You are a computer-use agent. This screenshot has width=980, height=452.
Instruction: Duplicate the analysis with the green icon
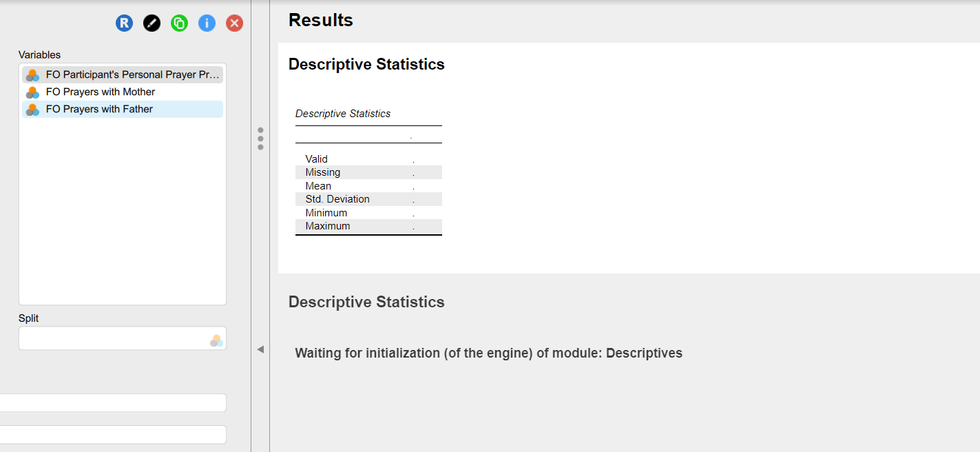pos(179,23)
